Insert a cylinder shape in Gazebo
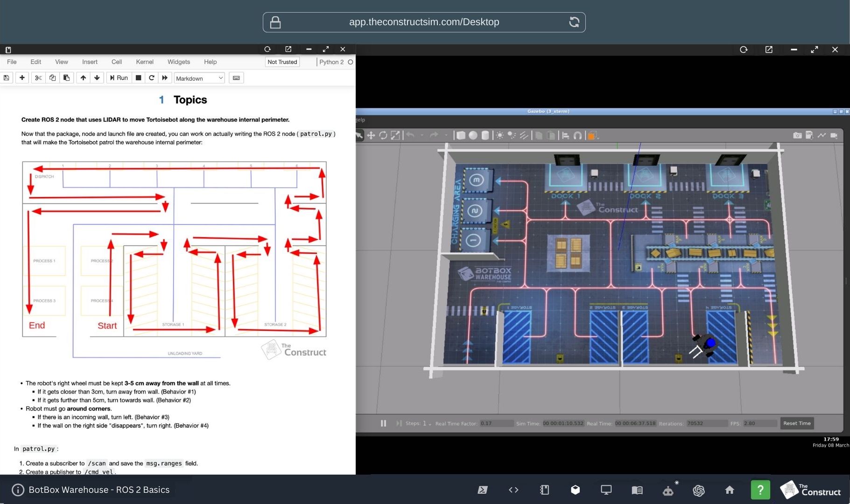850x504 pixels. [x=485, y=135]
